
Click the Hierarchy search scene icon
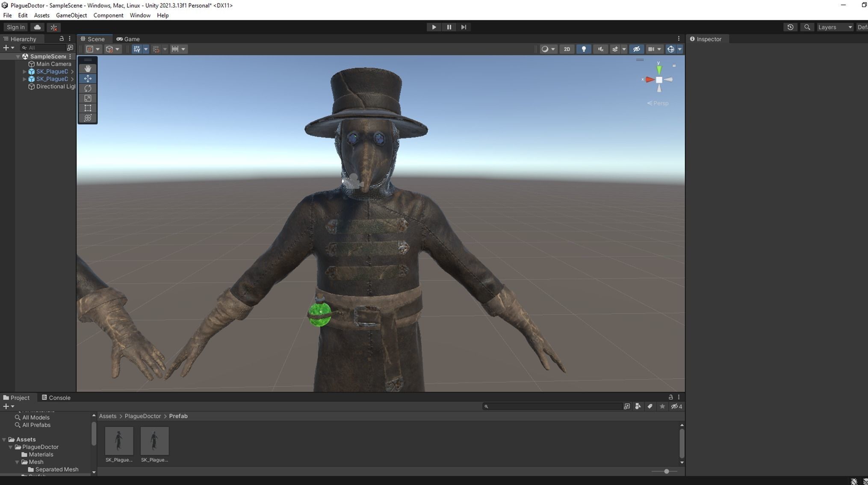coord(70,47)
